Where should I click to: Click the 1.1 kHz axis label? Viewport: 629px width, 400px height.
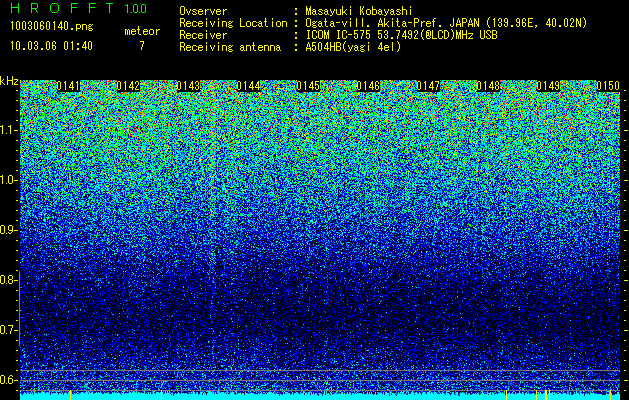click(8, 130)
